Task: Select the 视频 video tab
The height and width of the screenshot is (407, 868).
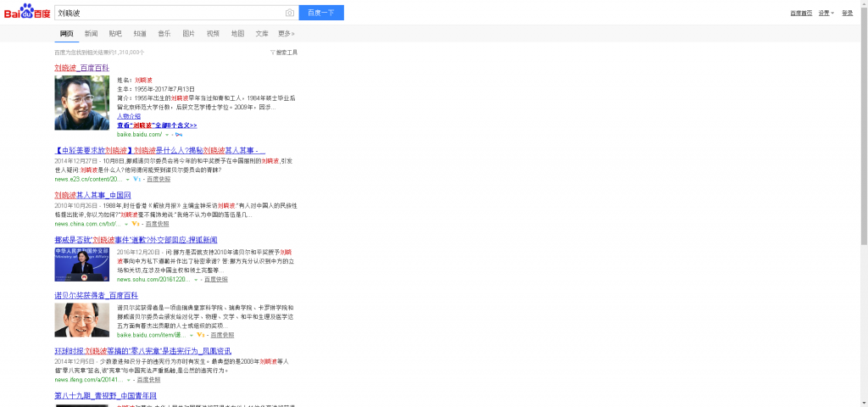Action: tap(213, 33)
